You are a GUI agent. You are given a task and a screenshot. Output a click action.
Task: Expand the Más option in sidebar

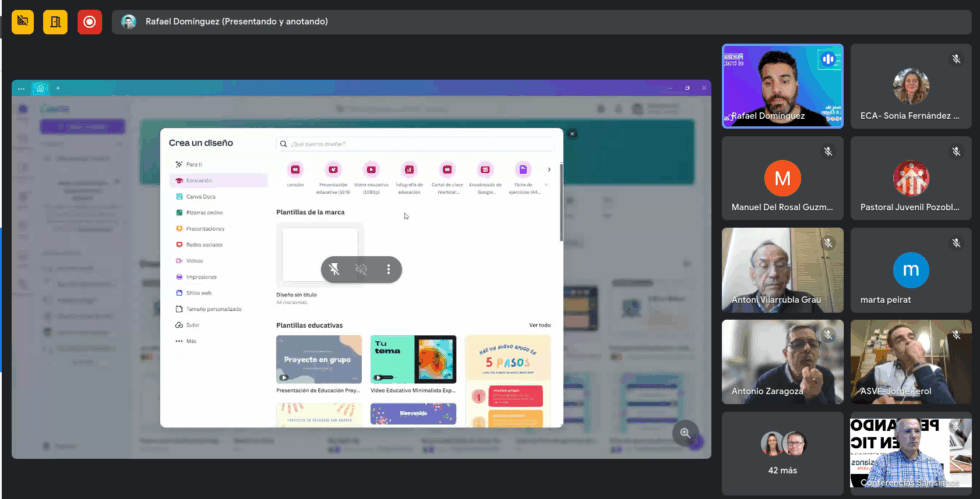pos(190,341)
